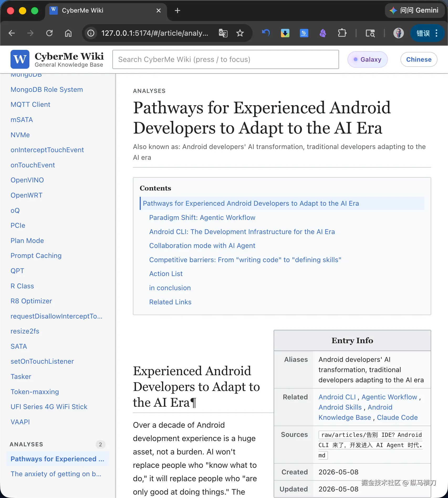
Task: Jump to Action List section
Action: 166,274
